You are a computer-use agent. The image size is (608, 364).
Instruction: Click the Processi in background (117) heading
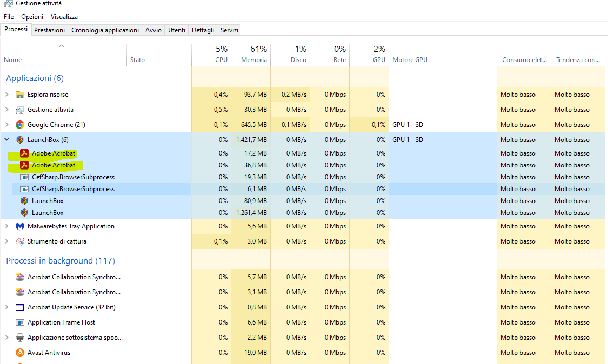tap(61, 261)
